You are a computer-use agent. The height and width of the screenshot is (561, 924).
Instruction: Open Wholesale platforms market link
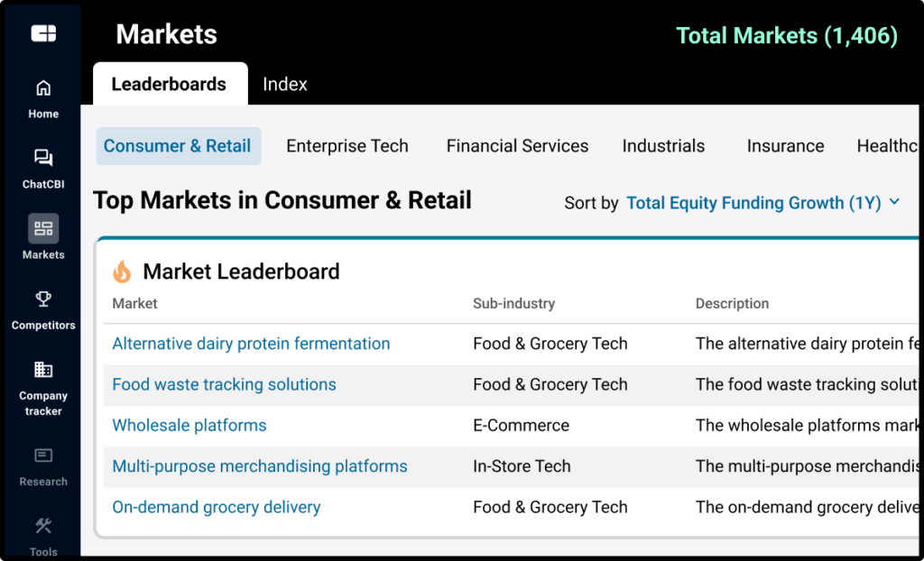[189, 425]
